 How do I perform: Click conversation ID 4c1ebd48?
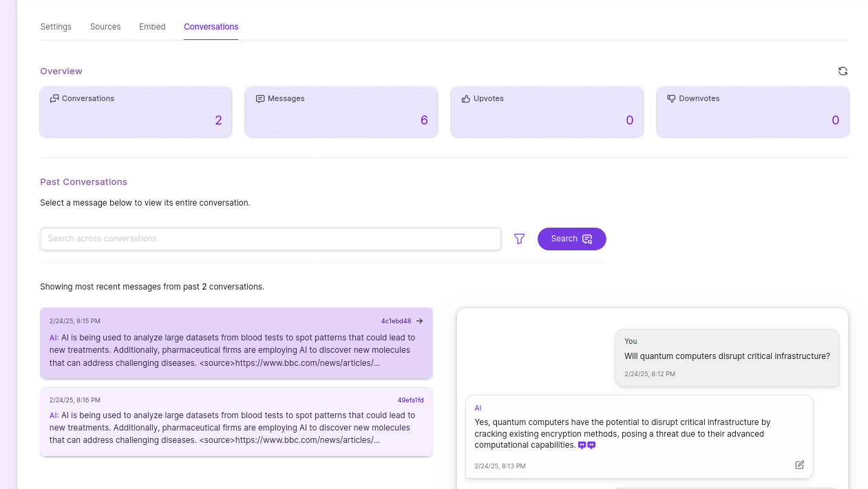point(396,321)
